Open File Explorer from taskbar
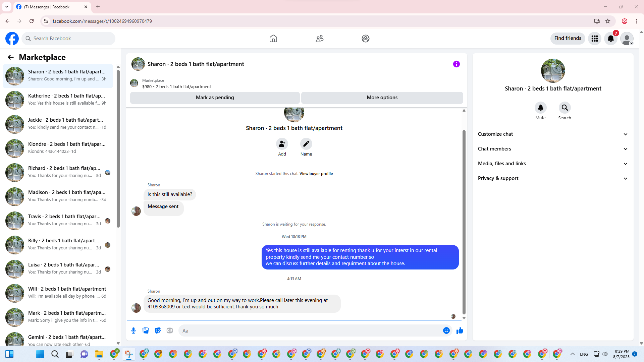The height and width of the screenshot is (362, 644). [99, 354]
